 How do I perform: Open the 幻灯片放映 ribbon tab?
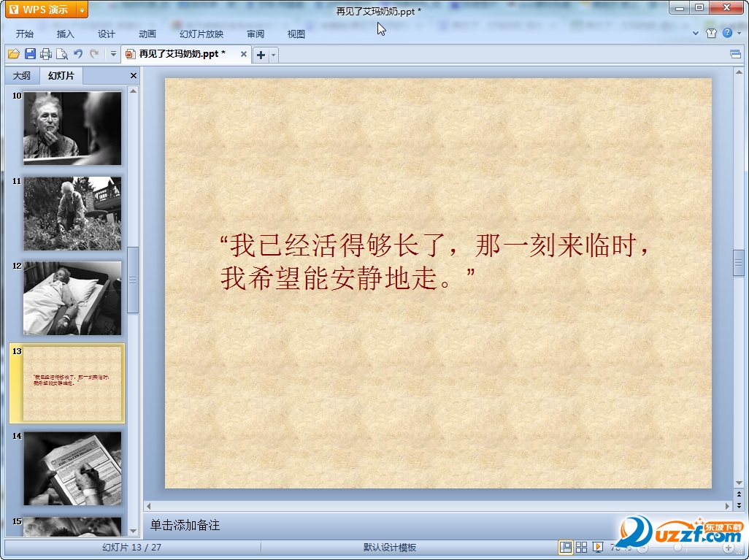tap(201, 34)
